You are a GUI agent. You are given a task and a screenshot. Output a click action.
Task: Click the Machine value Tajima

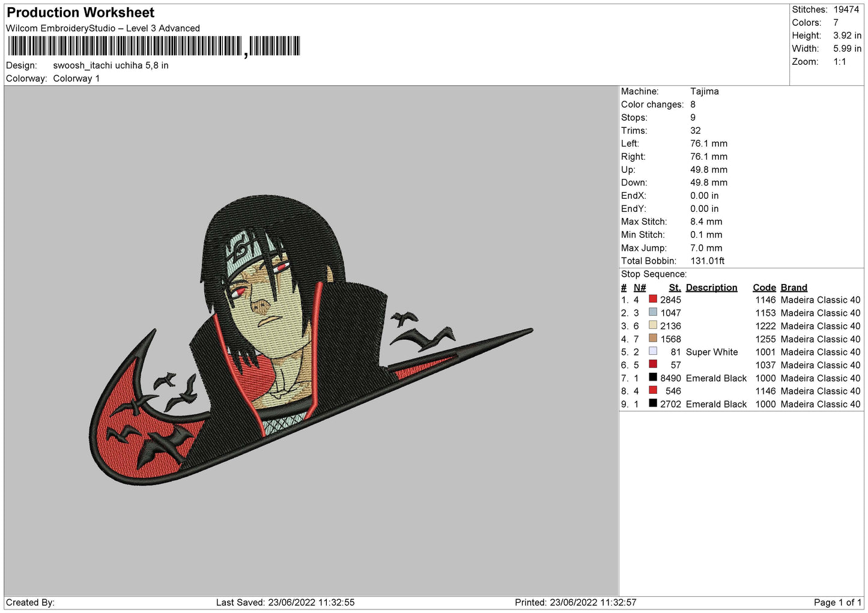click(704, 91)
